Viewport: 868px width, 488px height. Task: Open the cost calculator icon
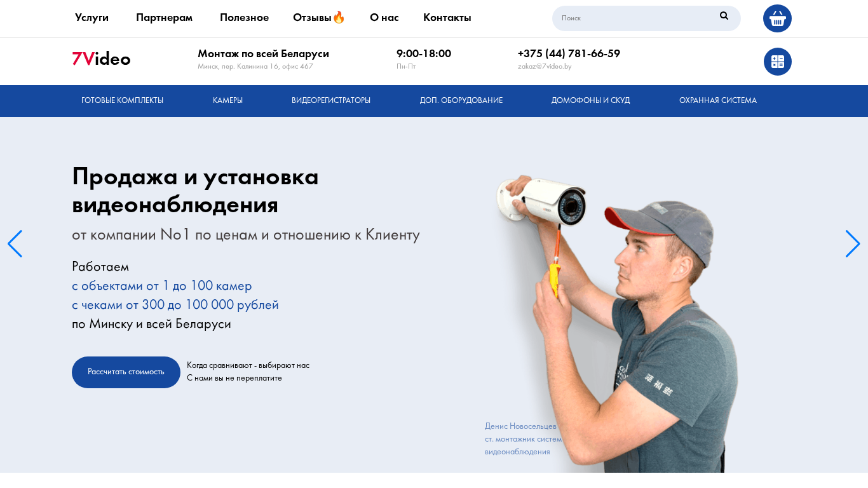[778, 62]
